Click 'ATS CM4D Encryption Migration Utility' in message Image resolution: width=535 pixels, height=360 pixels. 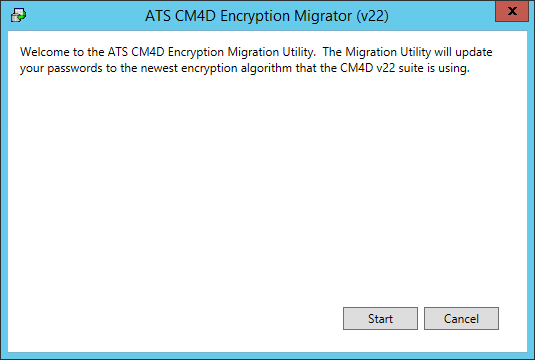pos(211,52)
